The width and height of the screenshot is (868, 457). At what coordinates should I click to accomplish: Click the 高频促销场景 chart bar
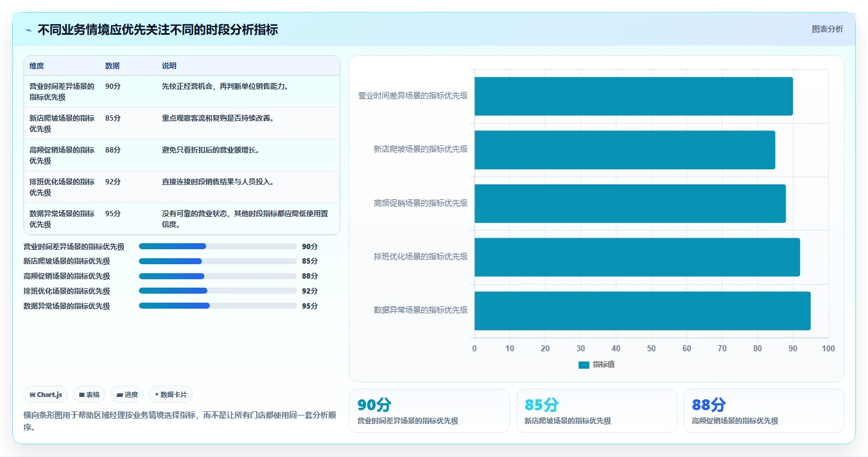pos(630,204)
